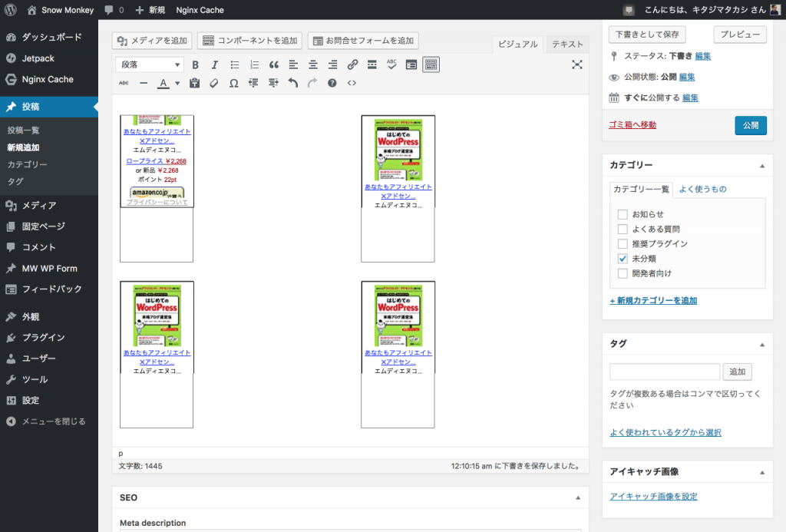The height and width of the screenshot is (532, 786).
Task: Collapse the SEO panel
Action: click(x=577, y=498)
